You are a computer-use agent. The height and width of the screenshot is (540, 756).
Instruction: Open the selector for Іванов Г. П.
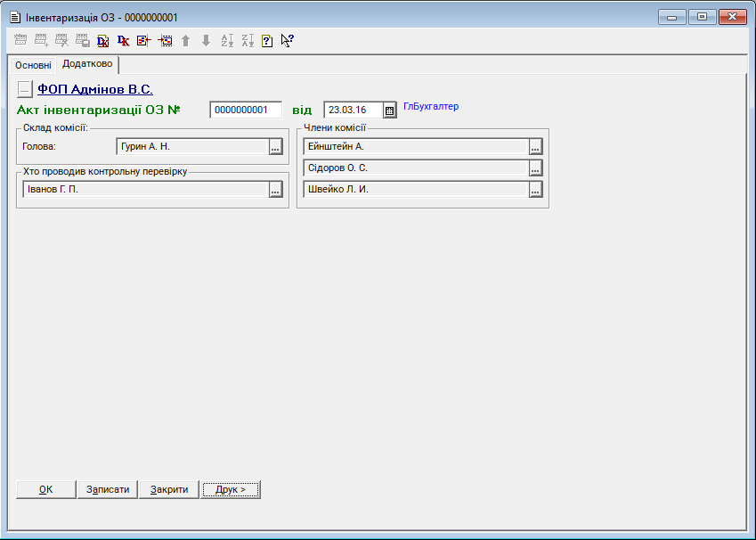(275, 189)
